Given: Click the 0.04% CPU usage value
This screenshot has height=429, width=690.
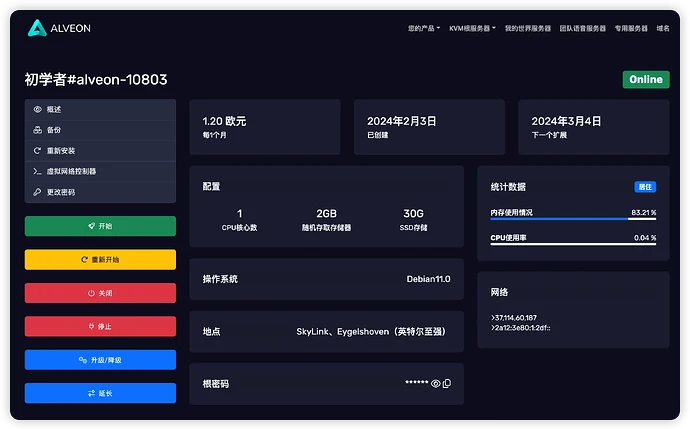Looking at the screenshot, I should 645,238.
